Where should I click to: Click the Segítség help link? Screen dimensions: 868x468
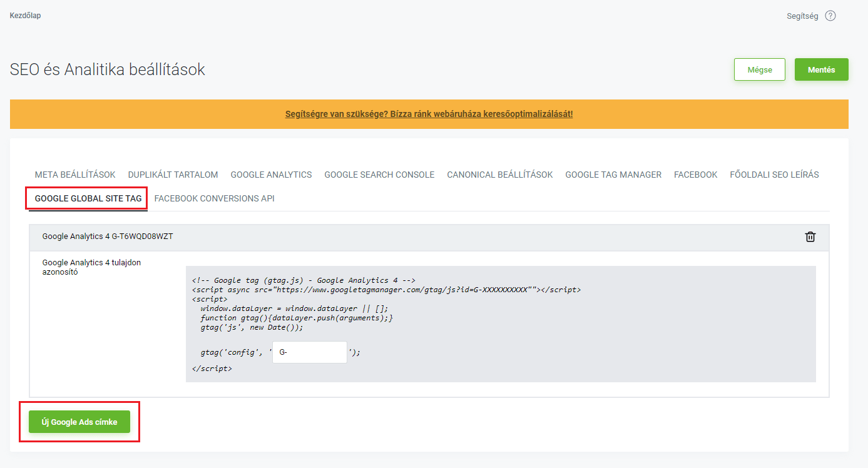pos(802,16)
